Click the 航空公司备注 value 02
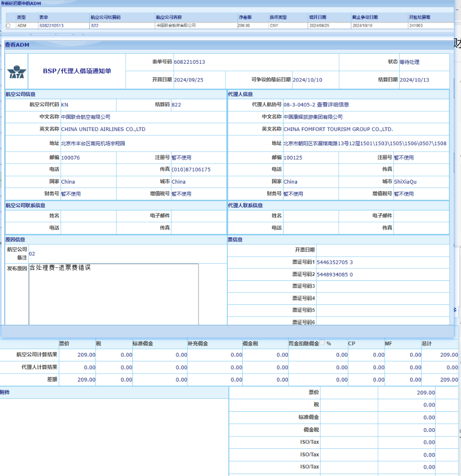Image resolution: width=461 pixels, height=476 pixels. tap(32, 254)
